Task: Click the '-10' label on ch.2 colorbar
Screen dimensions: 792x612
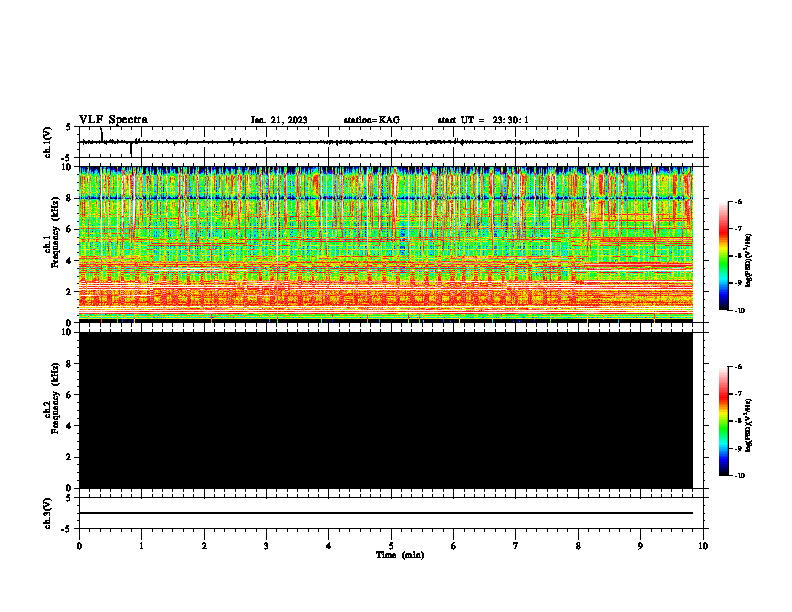Action: click(x=739, y=476)
